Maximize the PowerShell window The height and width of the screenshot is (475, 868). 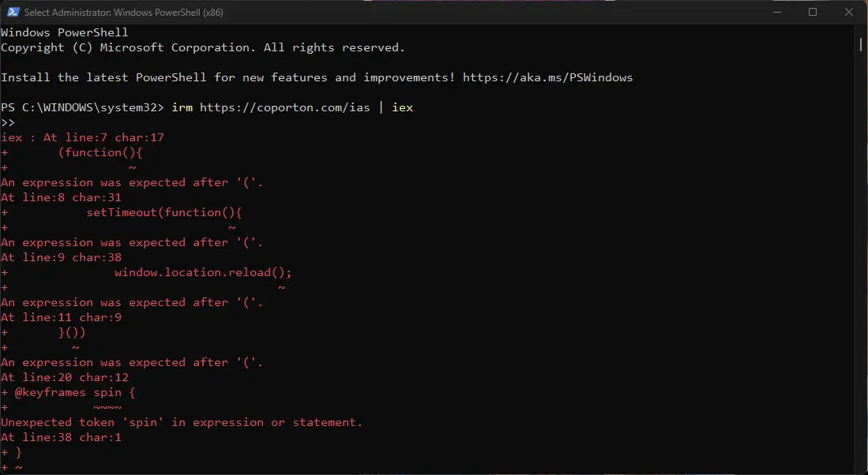coord(813,12)
